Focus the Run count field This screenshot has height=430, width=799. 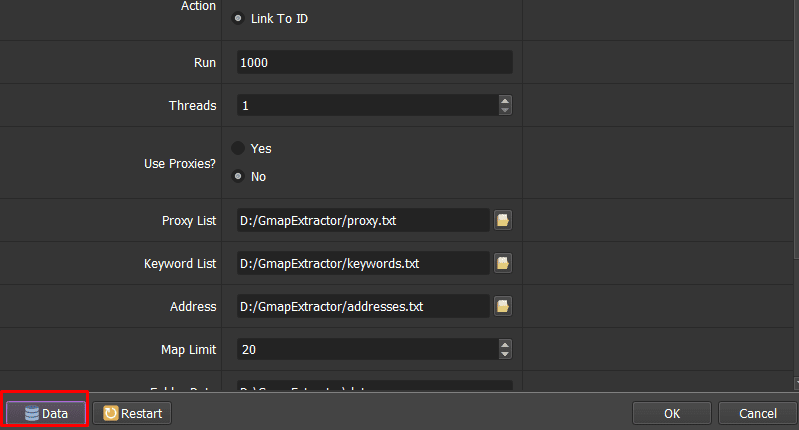[x=375, y=62]
